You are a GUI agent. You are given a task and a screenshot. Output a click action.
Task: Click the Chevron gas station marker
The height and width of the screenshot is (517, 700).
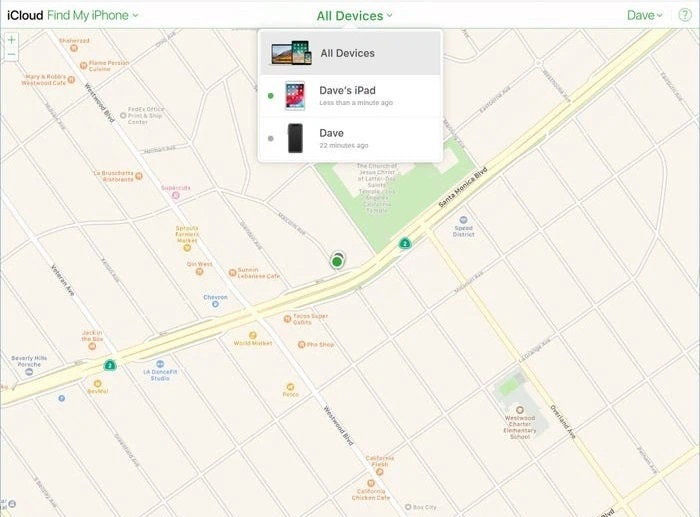click(217, 286)
